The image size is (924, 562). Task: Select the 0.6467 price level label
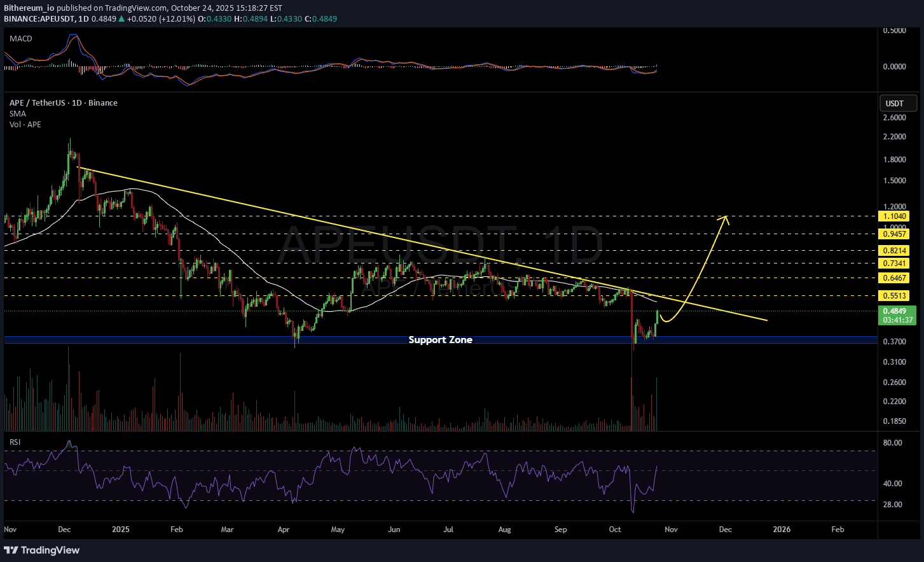[893, 278]
